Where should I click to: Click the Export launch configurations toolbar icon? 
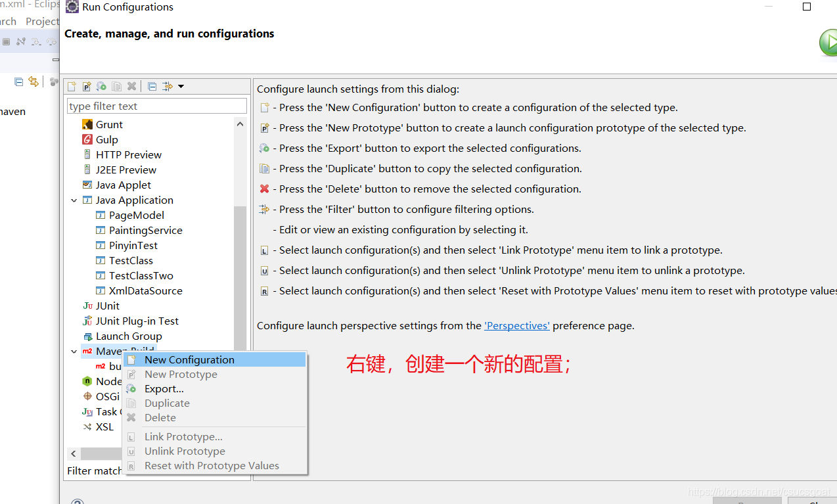click(101, 87)
